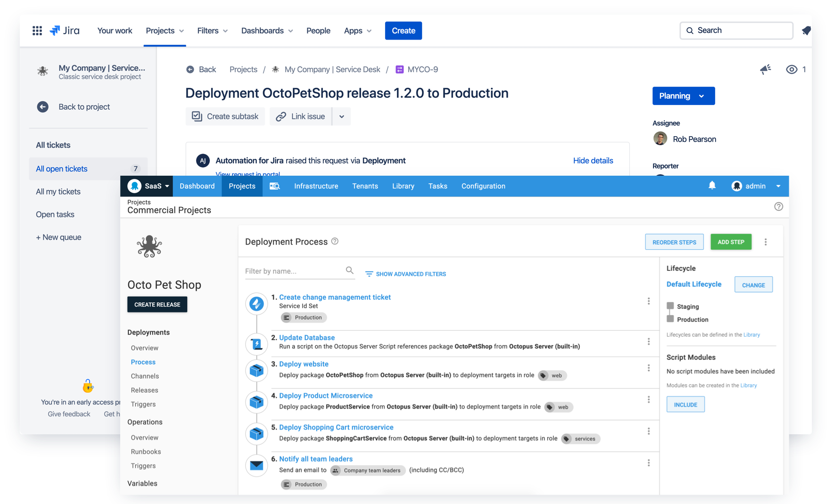The width and height of the screenshot is (834, 504).
Task: Open Releases in Octo Pet Shop sidebar
Action: (144, 390)
